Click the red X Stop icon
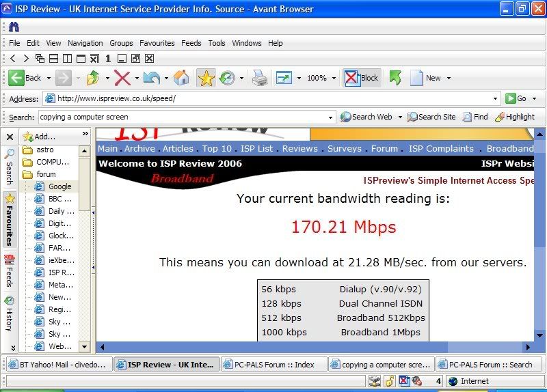This screenshot has width=547, height=392. click(122, 78)
